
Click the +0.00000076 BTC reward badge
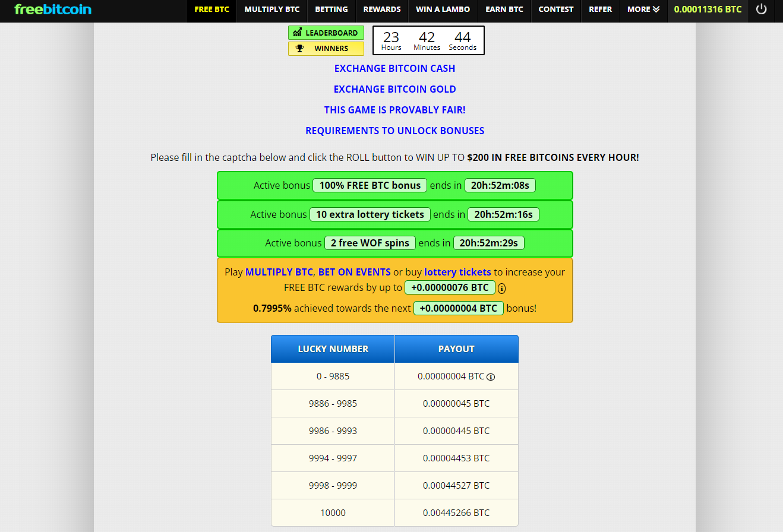(x=450, y=288)
